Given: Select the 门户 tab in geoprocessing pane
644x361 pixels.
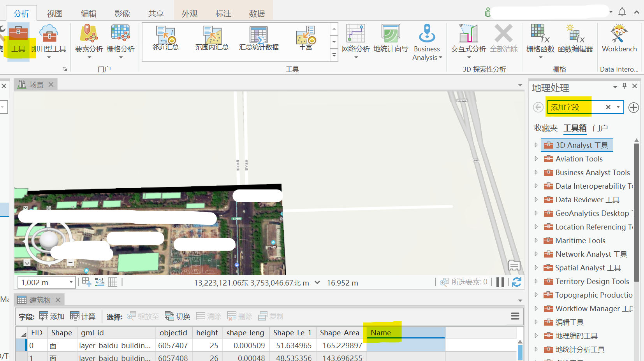Looking at the screenshot, I should coord(600,128).
